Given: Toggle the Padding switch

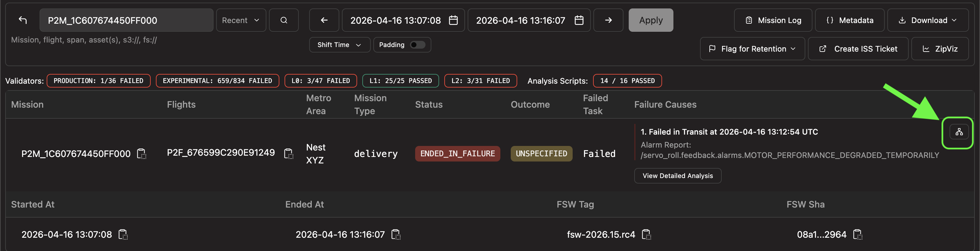Looking at the screenshot, I should click(x=418, y=45).
